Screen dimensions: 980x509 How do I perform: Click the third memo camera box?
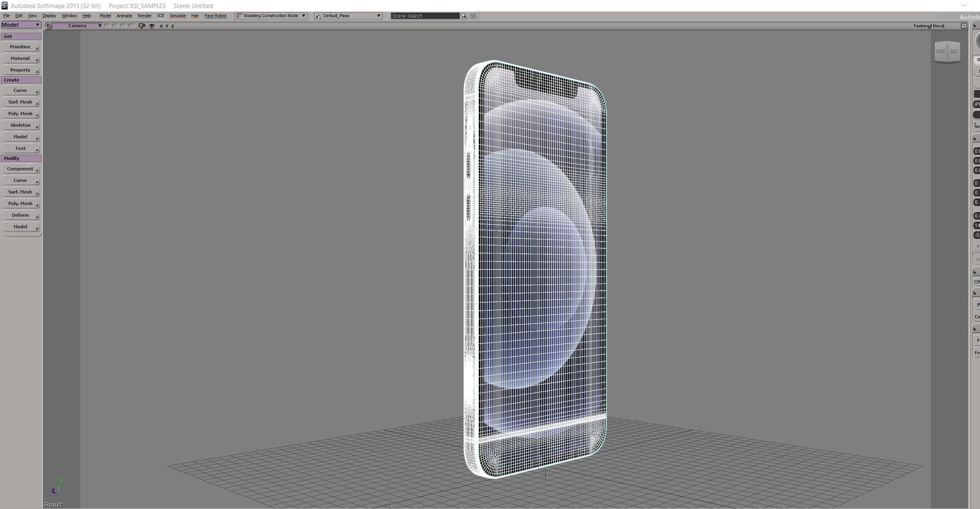123,26
